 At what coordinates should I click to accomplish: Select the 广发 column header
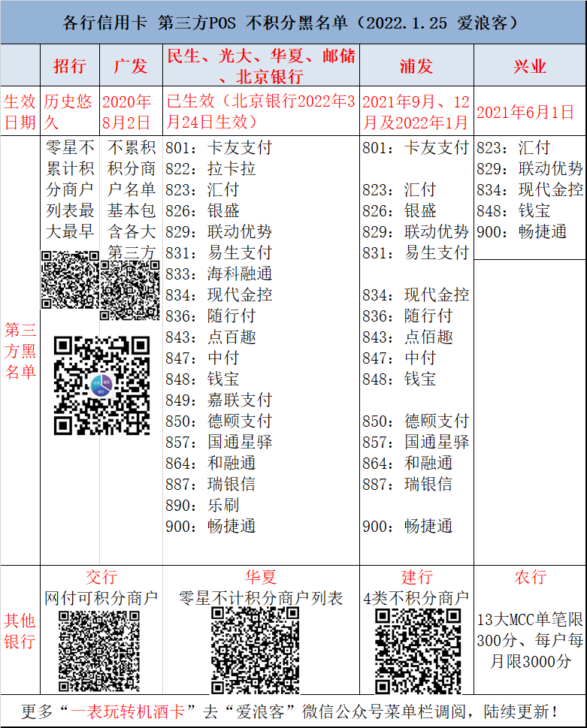[x=131, y=66]
